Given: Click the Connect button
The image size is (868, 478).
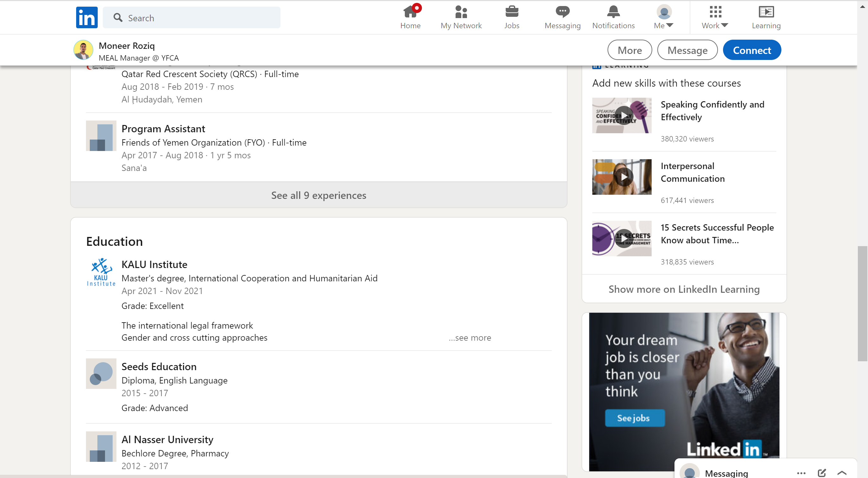Looking at the screenshot, I should (x=752, y=50).
